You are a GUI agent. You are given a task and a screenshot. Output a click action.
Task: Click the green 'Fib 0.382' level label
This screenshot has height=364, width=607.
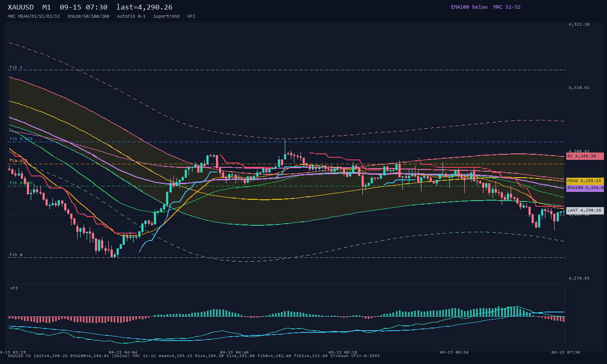point(21,183)
